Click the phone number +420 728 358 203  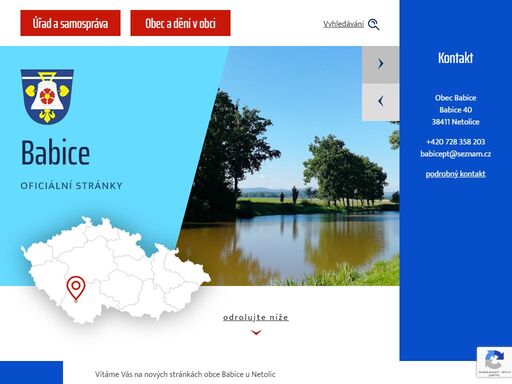pos(455,142)
